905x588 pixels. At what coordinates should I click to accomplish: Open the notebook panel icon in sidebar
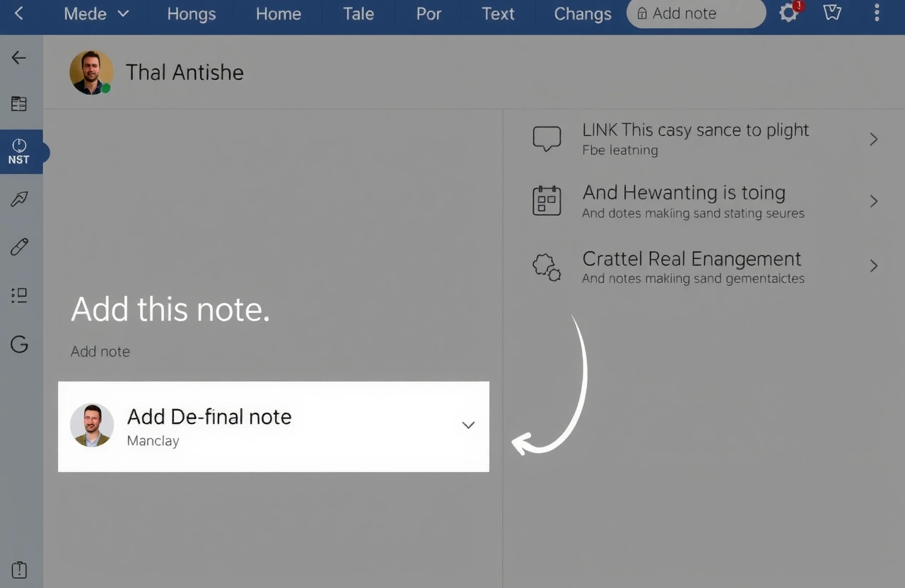19,104
